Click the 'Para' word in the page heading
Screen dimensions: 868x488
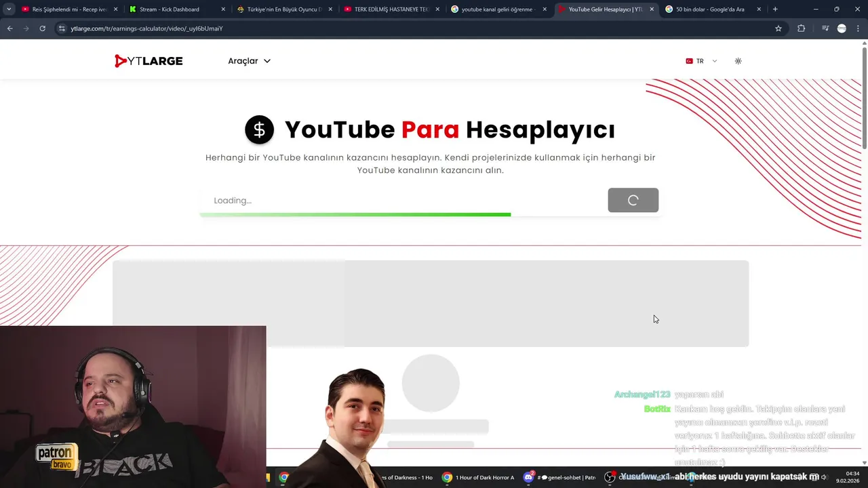(x=430, y=129)
